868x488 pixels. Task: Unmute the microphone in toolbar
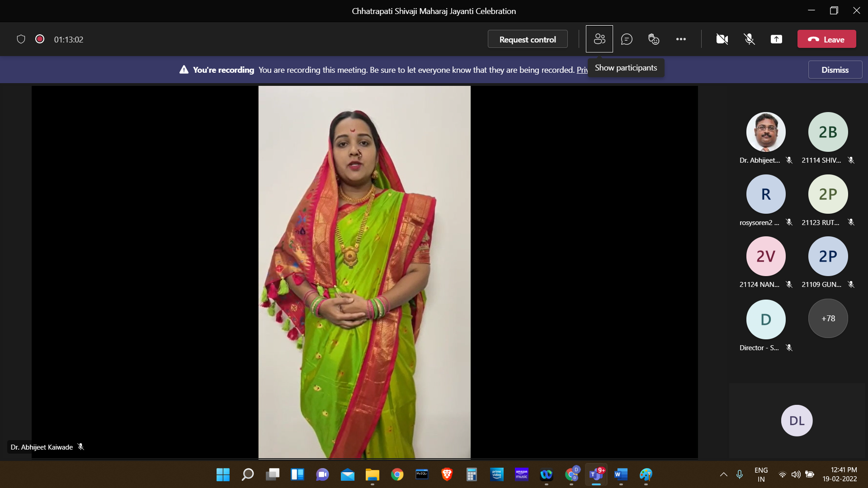pos(749,39)
